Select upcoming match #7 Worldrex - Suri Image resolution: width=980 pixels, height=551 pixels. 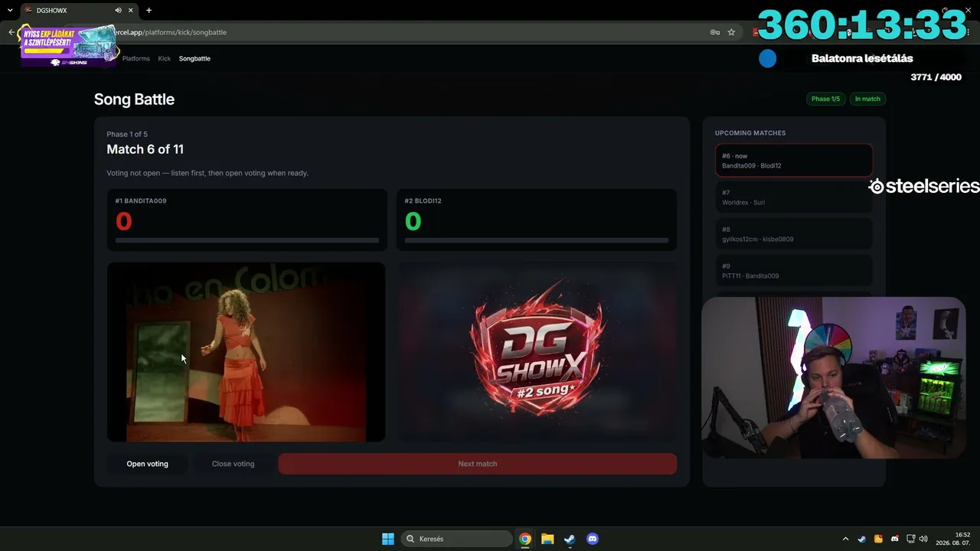click(x=794, y=197)
